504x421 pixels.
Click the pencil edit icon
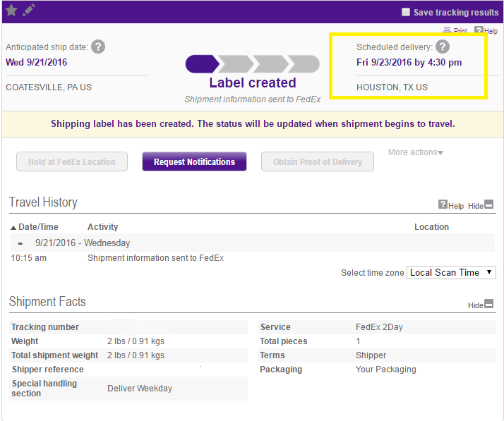click(x=29, y=10)
